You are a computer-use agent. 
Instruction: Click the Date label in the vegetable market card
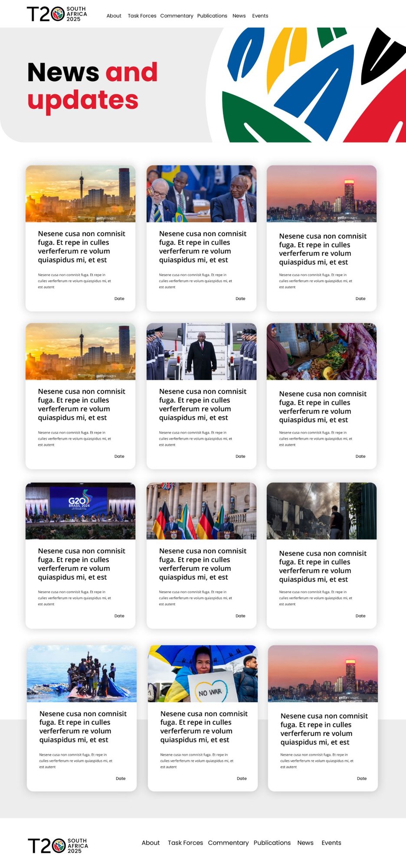tap(360, 457)
